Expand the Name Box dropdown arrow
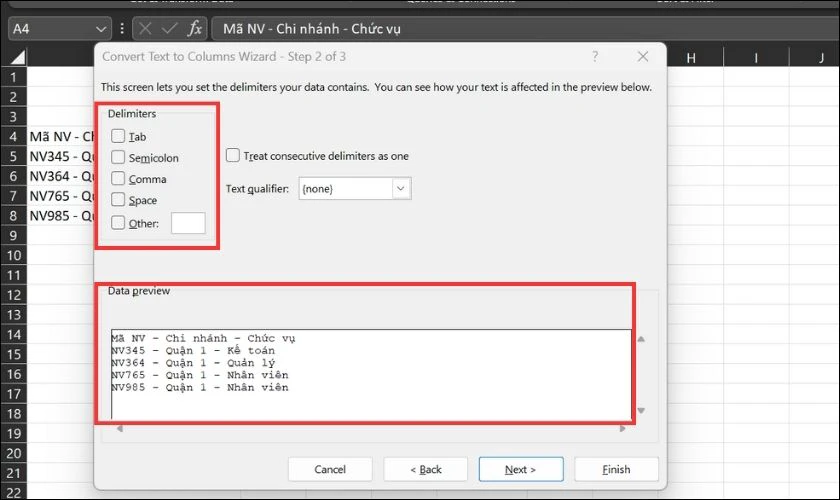 tap(100, 29)
